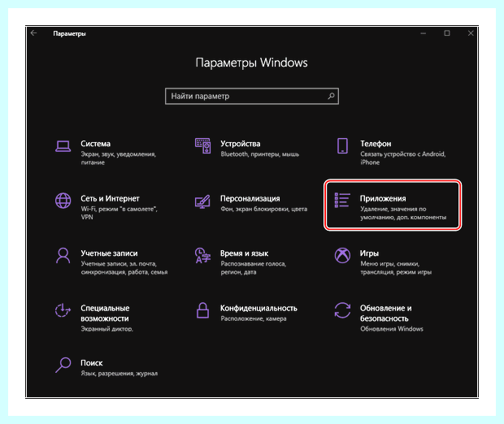Click the Устройства keyboard and speaker icon
The image size is (504, 424).
coord(203,146)
